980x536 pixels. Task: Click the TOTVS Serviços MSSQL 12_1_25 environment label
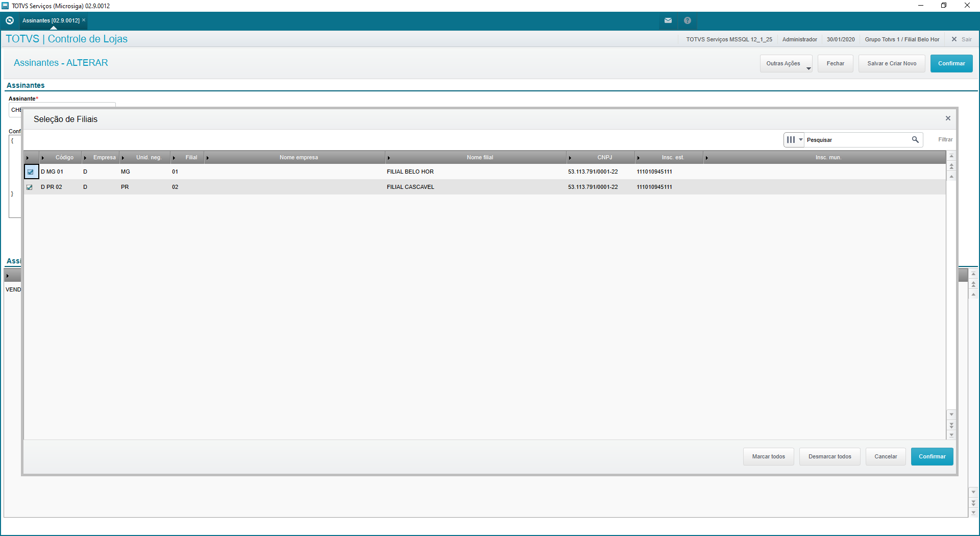click(x=729, y=39)
